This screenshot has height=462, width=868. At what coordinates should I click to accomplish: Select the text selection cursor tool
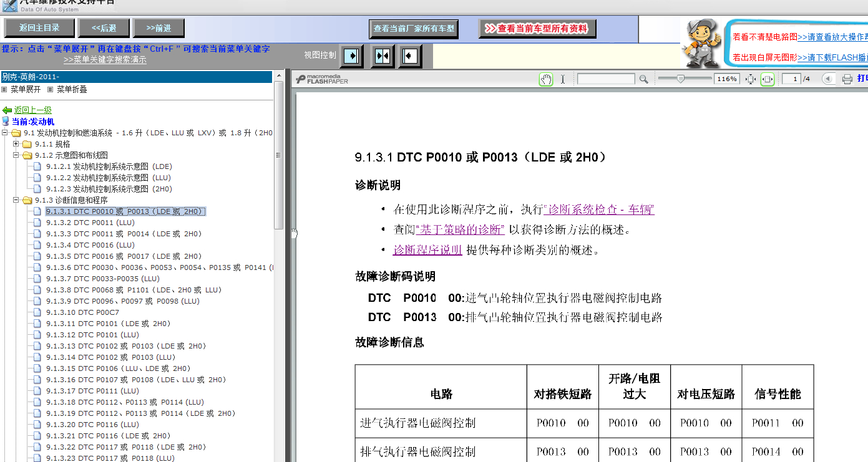point(563,79)
